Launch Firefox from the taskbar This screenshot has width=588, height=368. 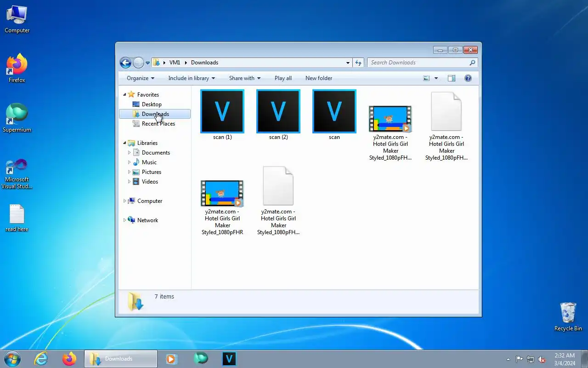pos(69,359)
